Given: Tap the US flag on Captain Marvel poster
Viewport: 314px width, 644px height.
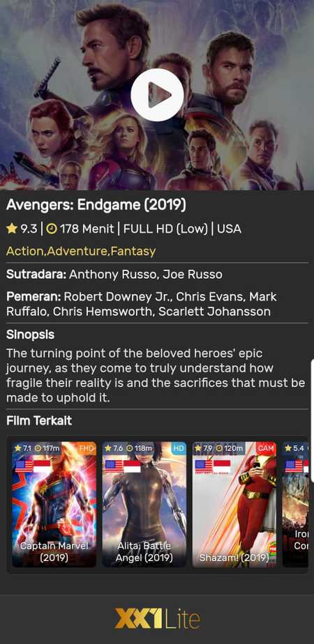Looking at the screenshot, I should click(x=24, y=466).
